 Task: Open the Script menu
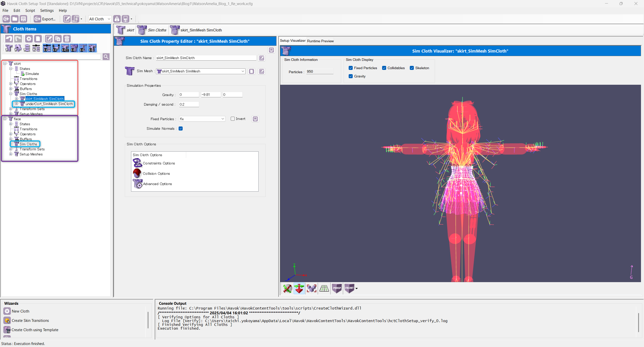[30, 11]
